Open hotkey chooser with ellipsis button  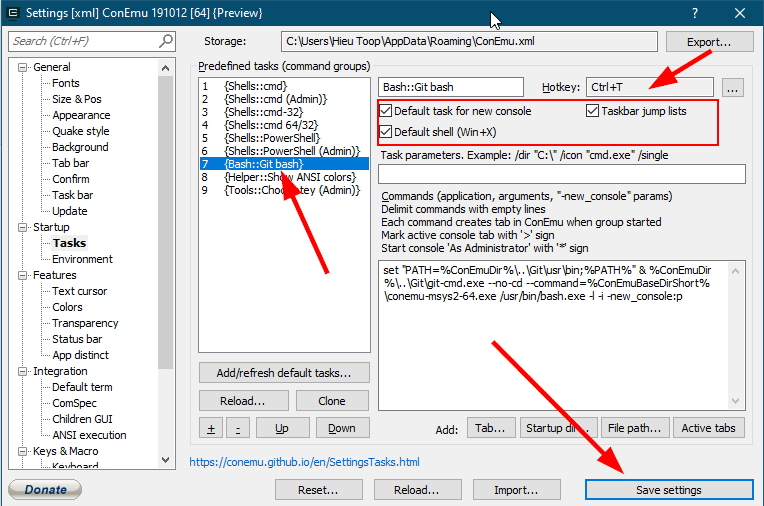point(733,88)
